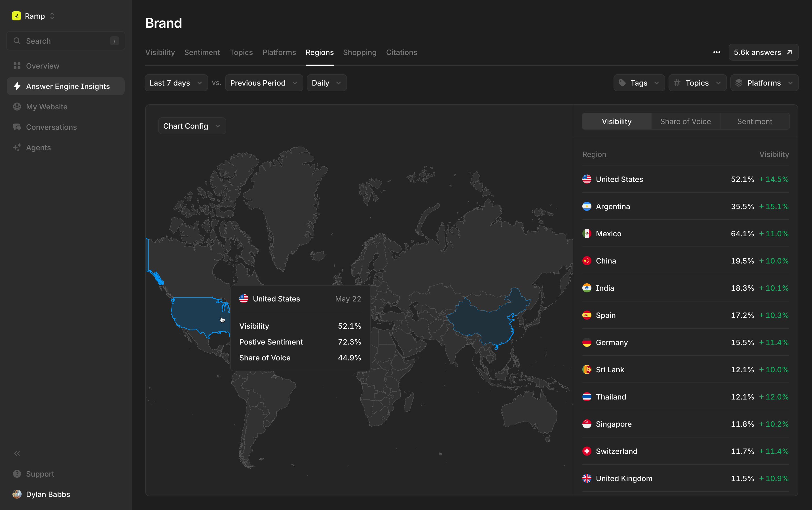
Task: Click the Overview grid icon
Action: point(17,66)
